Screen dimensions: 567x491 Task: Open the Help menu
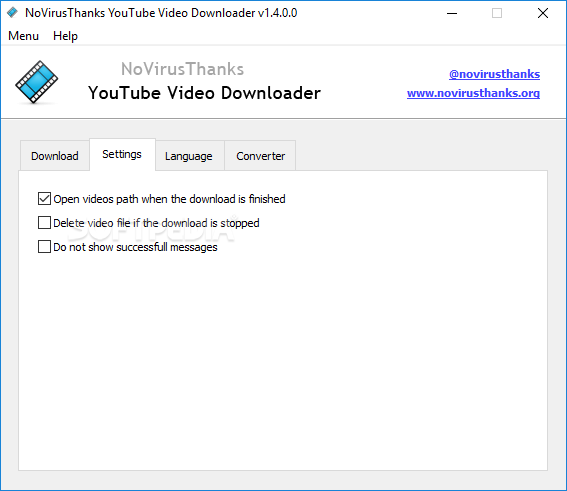tap(65, 36)
